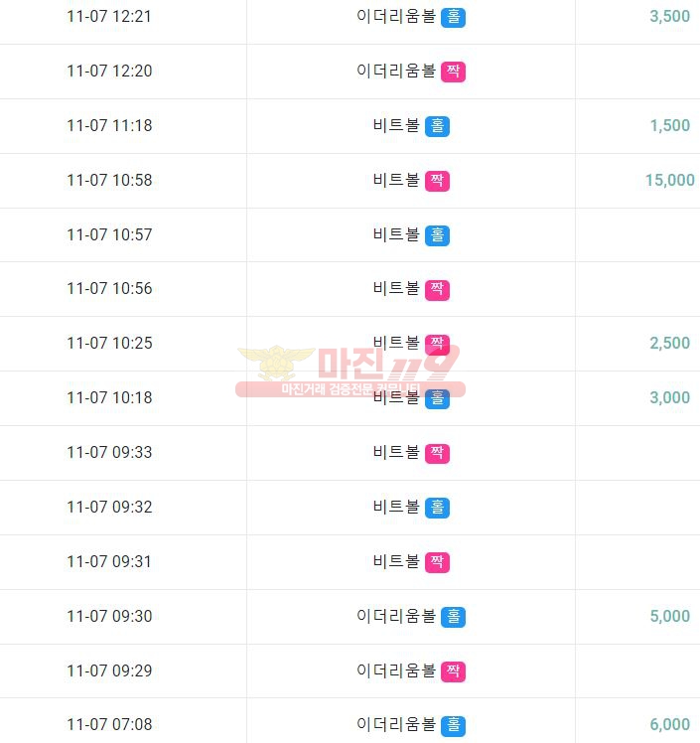Image resolution: width=700 pixels, height=743 pixels.
Task: Click the 15,000 amount value
Action: pyautogui.click(x=669, y=180)
